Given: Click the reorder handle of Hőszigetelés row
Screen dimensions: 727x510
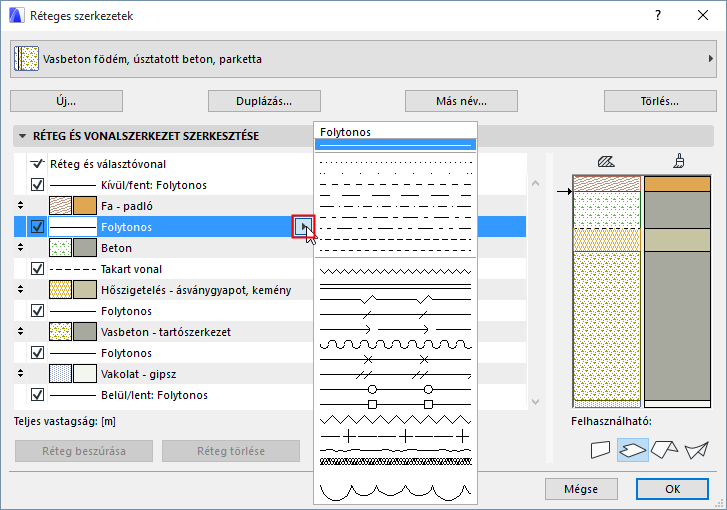Looking at the screenshot, I should [20, 289].
